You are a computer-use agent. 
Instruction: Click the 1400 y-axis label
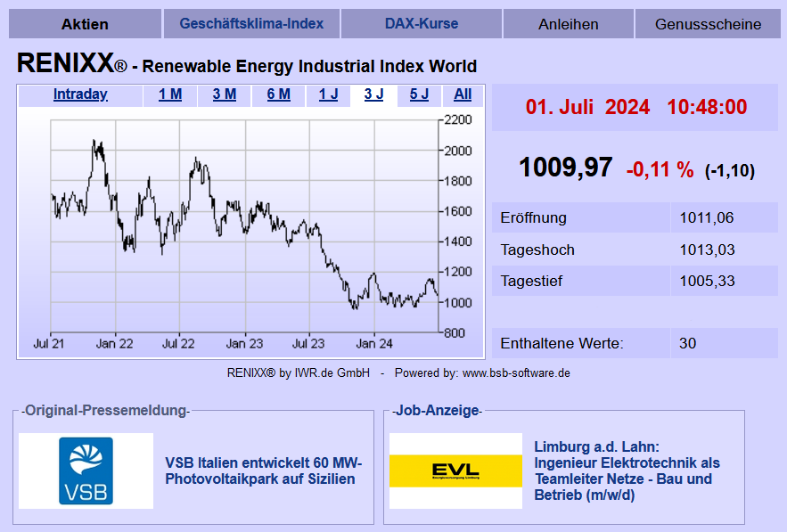(458, 241)
